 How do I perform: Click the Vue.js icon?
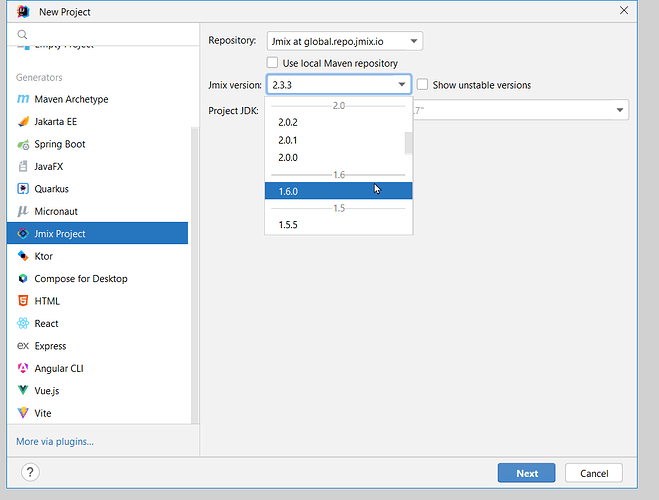[x=23, y=390]
